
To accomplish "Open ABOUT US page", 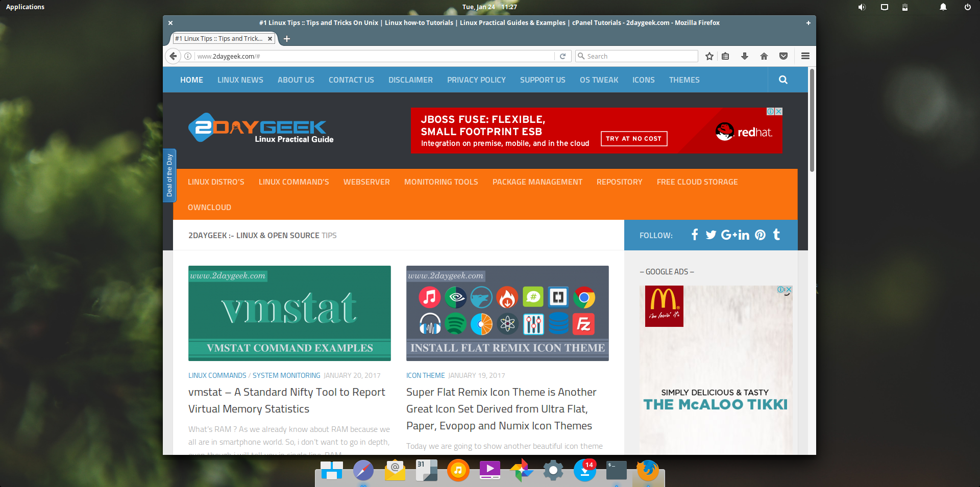I will click(296, 80).
